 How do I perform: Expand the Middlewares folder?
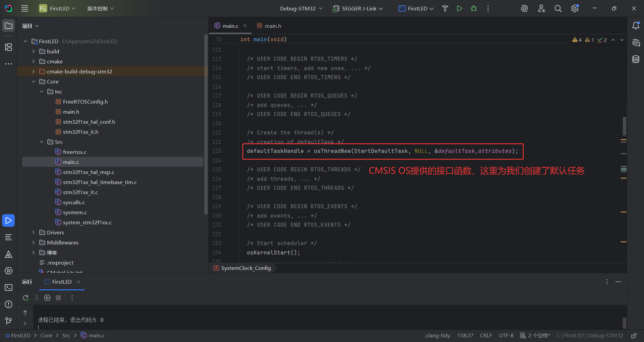tap(34, 242)
